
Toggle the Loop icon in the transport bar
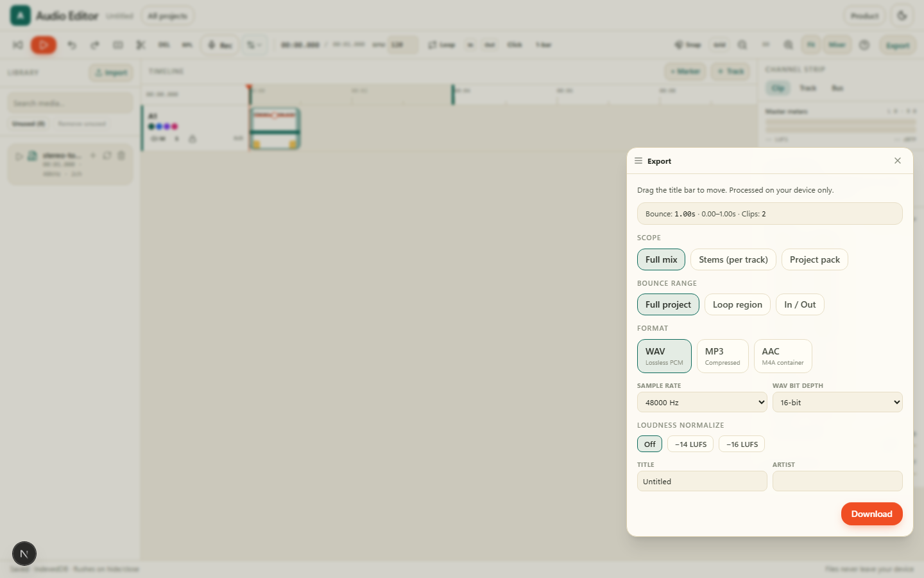point(442,45)
